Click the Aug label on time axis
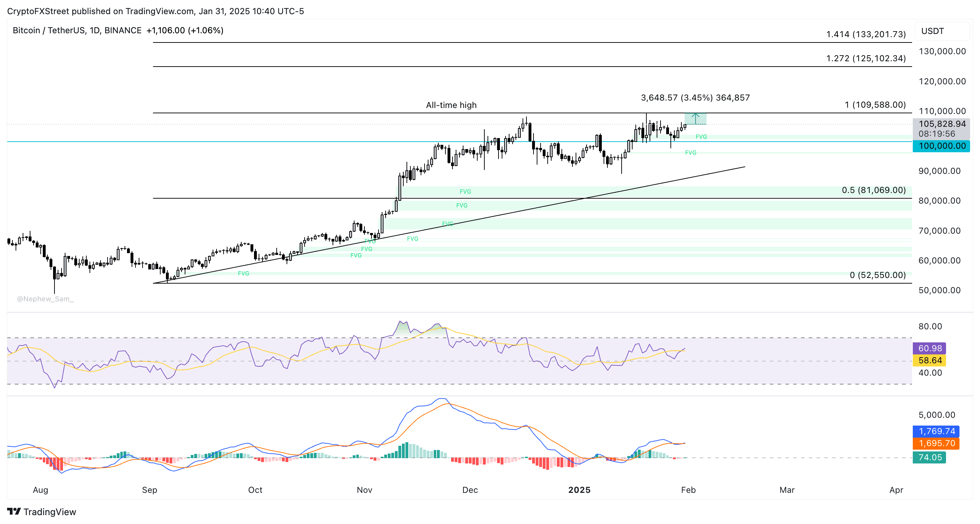Viewport: 980px width, 524px height. point(40,490)
